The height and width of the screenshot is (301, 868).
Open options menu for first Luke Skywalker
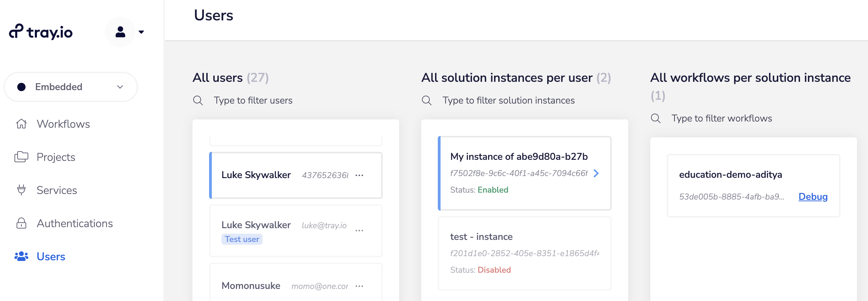coord(359,175)
